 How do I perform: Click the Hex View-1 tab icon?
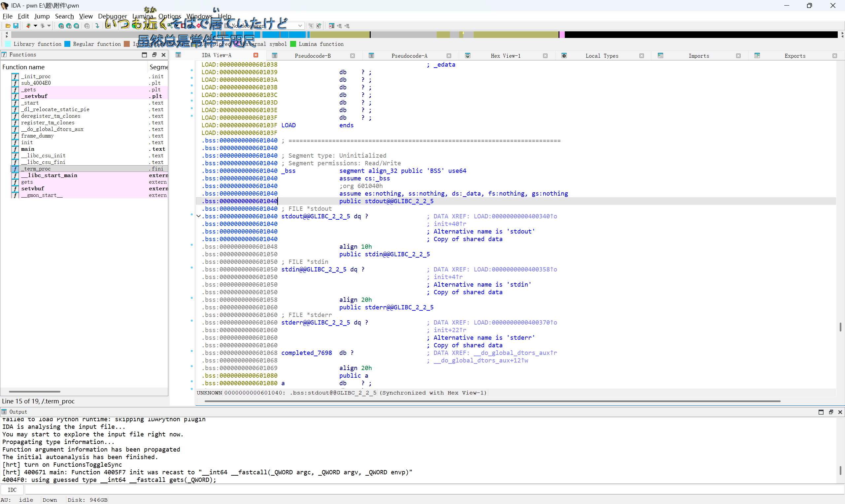click(467, 56)
